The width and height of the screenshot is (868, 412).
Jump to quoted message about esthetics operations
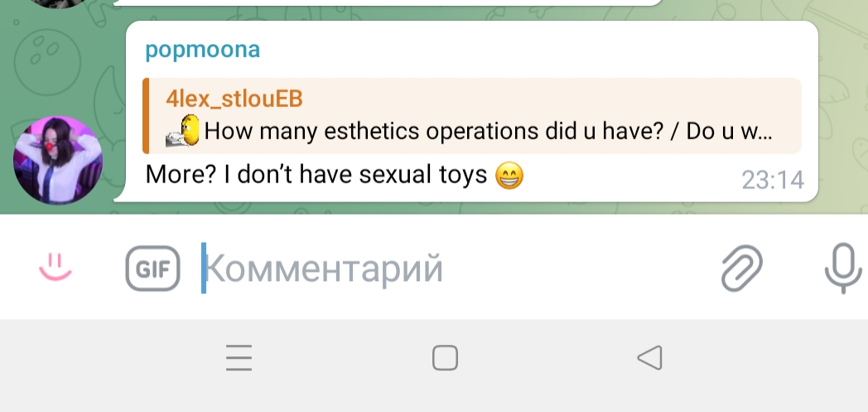[471, 116]
